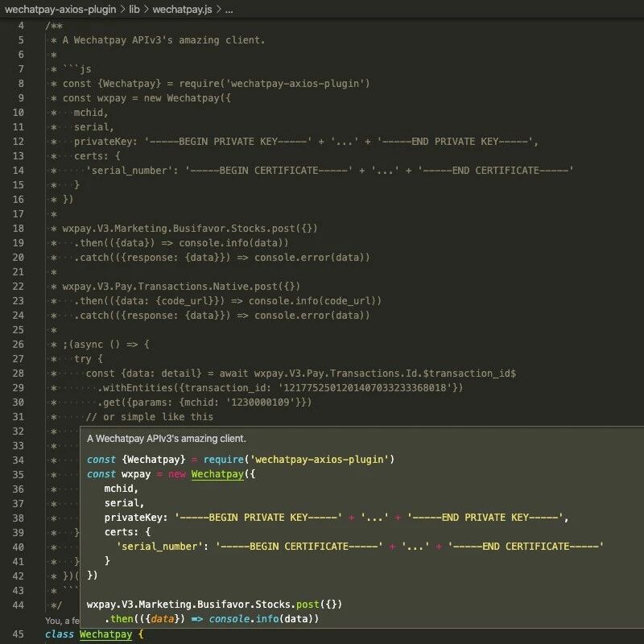Click the .catch console.error text on line 20
This screenshot has height=644, width=644.
pos(222,258)
